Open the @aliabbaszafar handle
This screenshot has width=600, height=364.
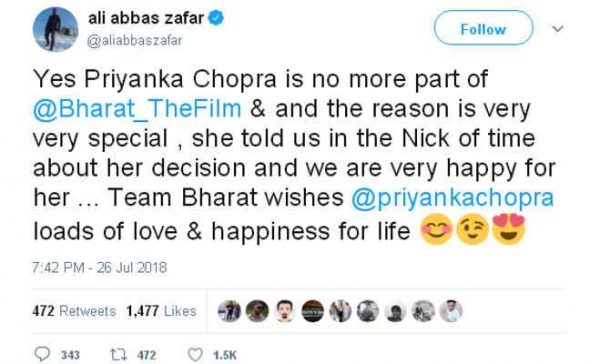point(135,41)
